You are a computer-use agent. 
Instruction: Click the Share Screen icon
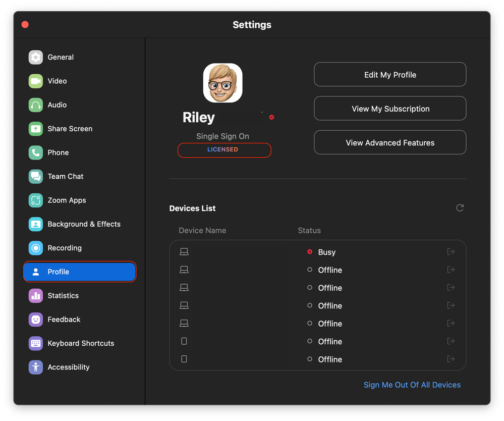36,129
